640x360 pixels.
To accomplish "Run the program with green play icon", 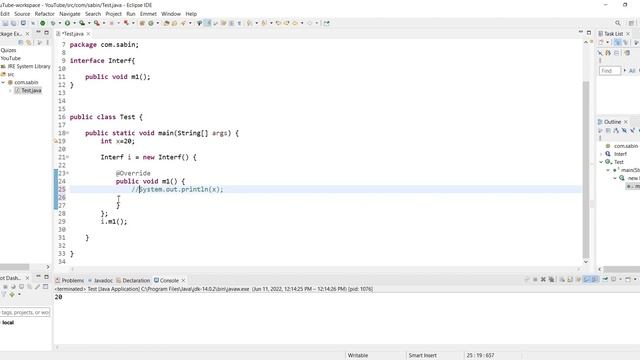I will (67, 23).
